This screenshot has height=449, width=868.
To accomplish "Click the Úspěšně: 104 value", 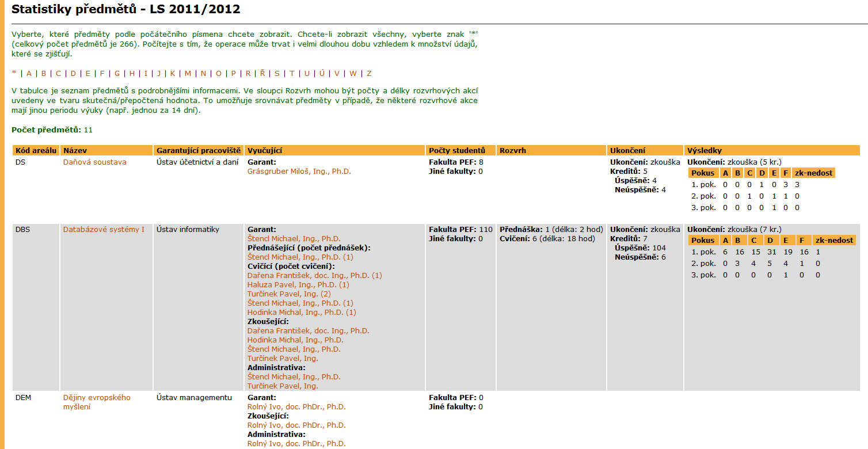I will point(640,248).
